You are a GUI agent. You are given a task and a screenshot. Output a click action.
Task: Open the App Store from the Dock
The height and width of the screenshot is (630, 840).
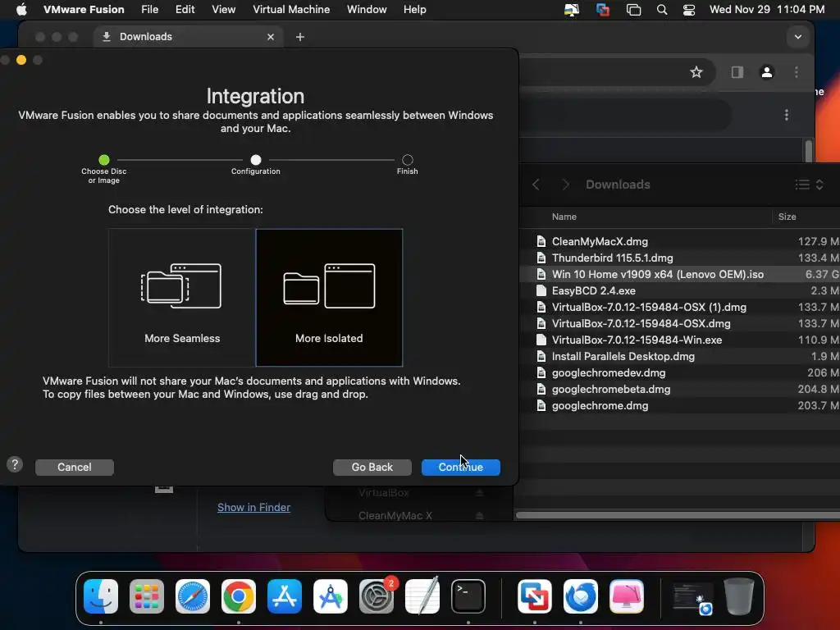tap(285, 596)
